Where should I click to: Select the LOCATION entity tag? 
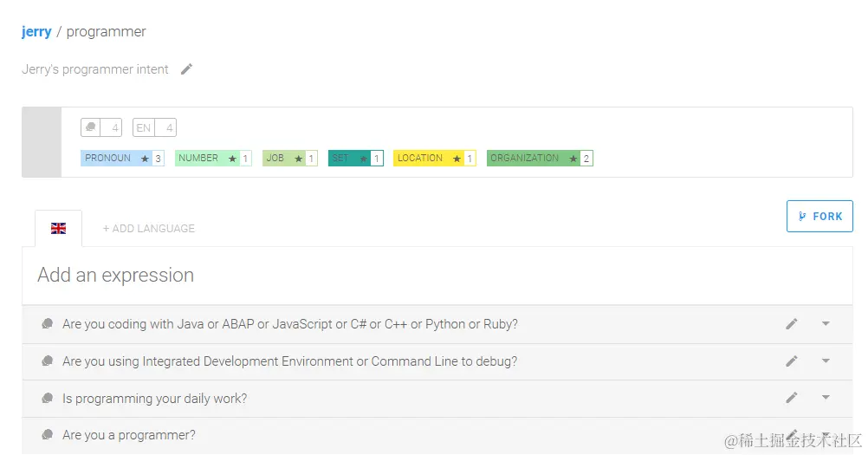click(x=435, y=159)
